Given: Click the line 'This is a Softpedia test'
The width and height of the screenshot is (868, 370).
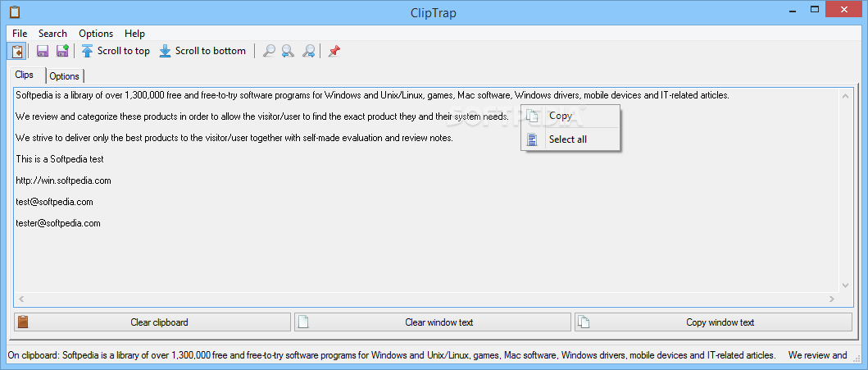Looking at the screenshot, I should point(60,159).
